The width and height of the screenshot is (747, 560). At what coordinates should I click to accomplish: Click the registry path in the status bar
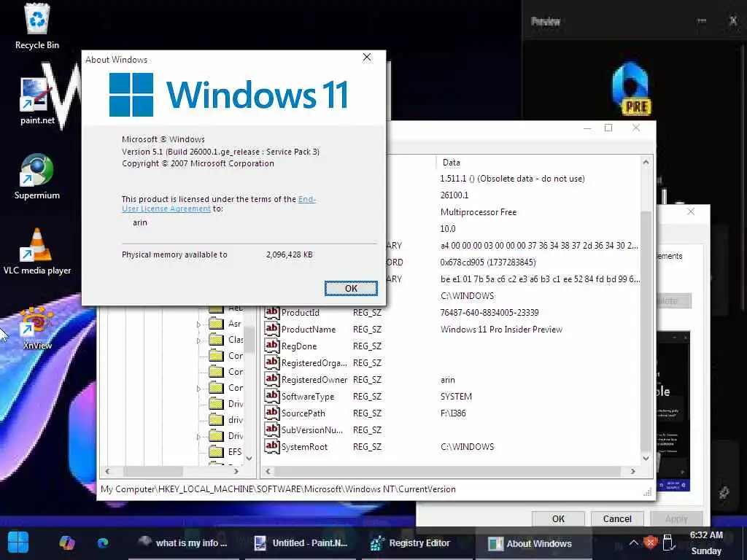(x=278, y=489)
